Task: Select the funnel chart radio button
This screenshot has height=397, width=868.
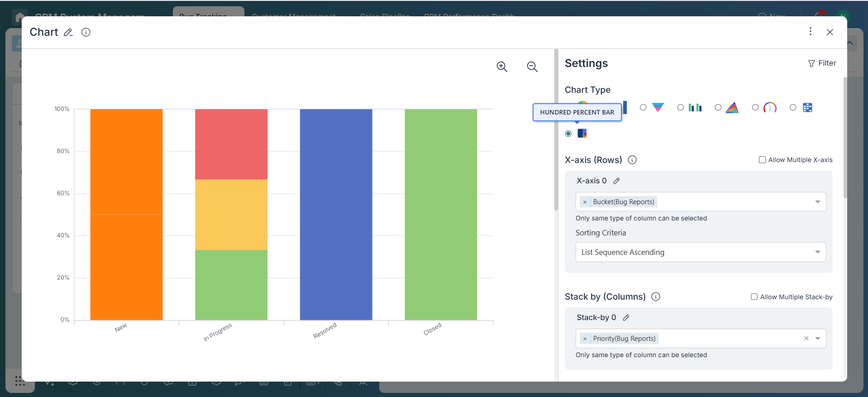Action: point(643,107)
